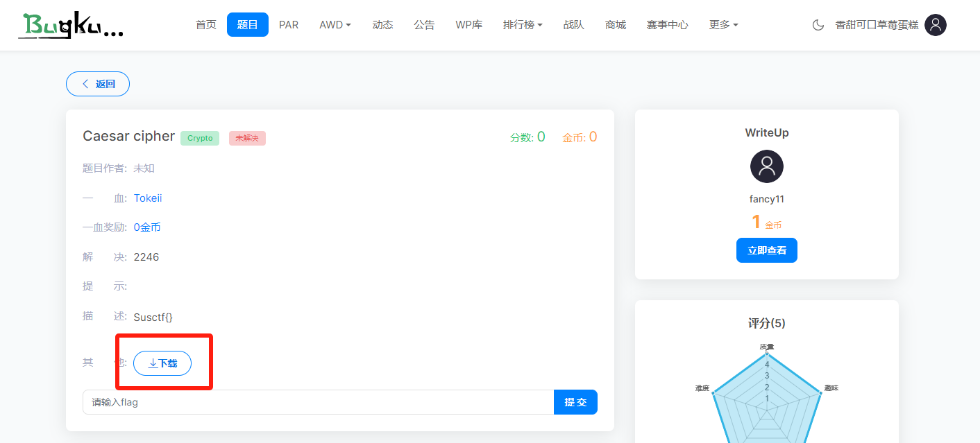This screenshot has width=980, height=443.
Task: Open the user account avatar menu
Action: pyautogui.click(x=936, y=25)
